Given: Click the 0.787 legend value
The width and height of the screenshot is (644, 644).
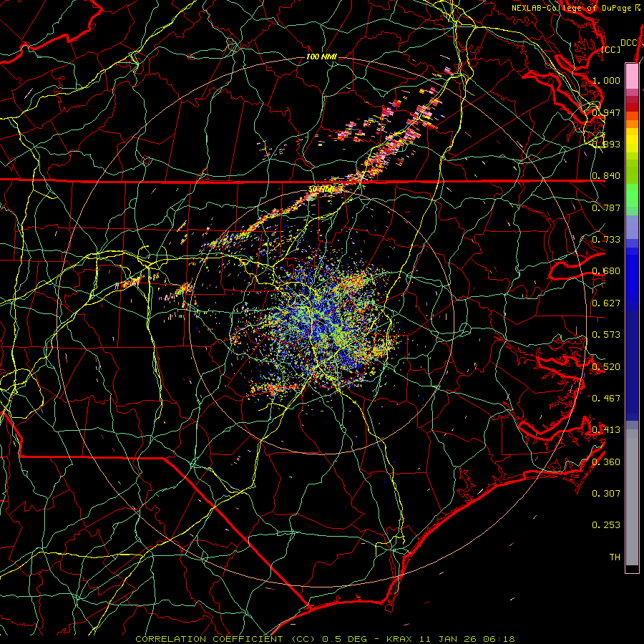Looking at the screenshot, I should 606,208.
